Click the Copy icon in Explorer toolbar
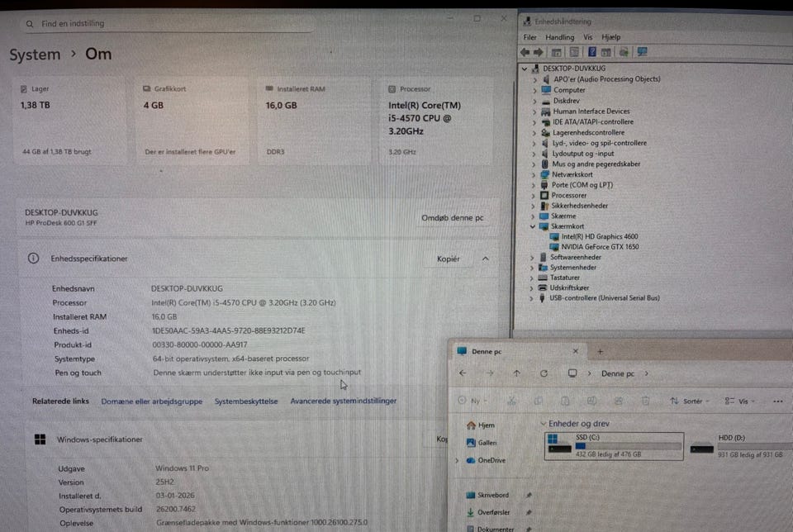The width and height of the screenshot is (793, 532). click(538, 401)
